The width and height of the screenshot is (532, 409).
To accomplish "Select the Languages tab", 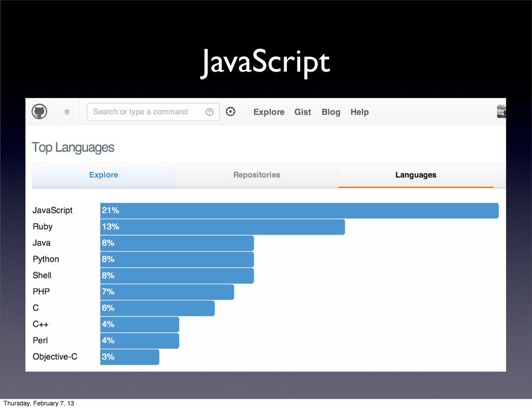I will (x=416, y=175).
